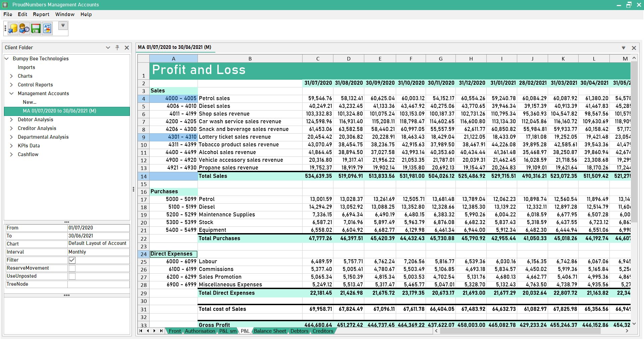The height and width of the screenshot is (345, 644).
Task: Click New… under Management Accounts
Action: click(x=30, y=102)
